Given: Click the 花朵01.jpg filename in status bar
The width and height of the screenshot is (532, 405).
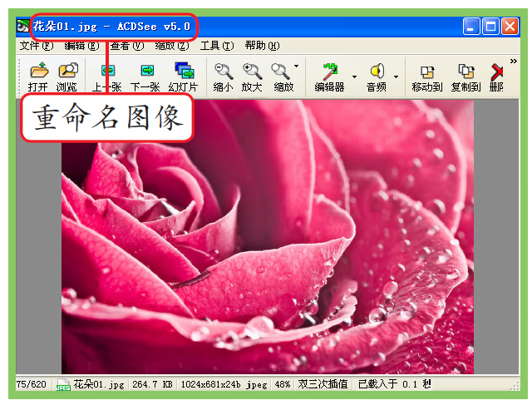Looking at the screenshot, I should (x=98, y=385).
